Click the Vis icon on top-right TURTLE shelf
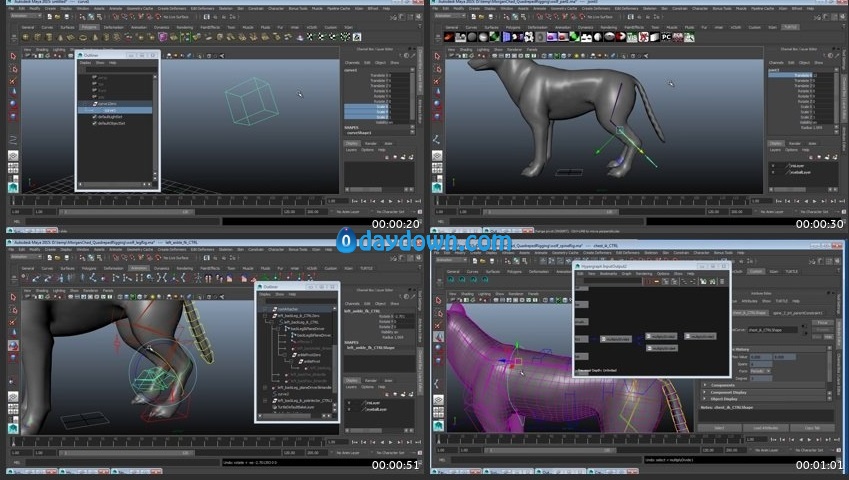The image size is (849, 480). click(632, 37)
